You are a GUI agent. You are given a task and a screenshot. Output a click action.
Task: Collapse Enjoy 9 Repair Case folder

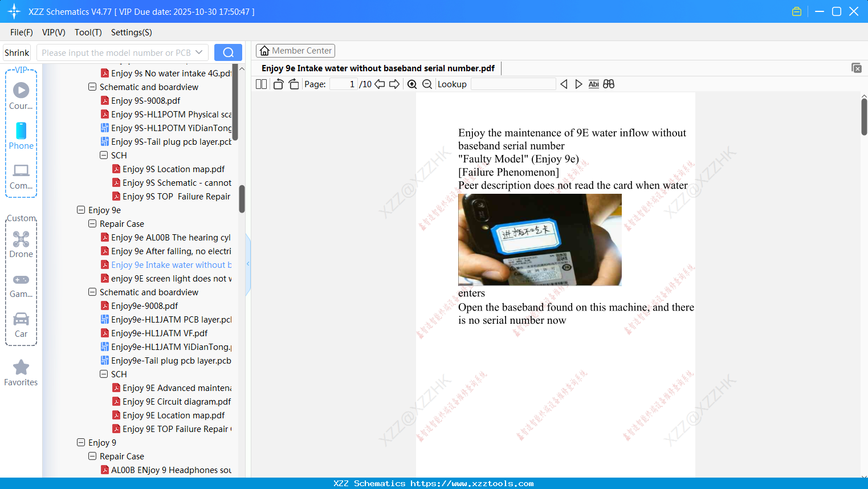tap(92, 456)
